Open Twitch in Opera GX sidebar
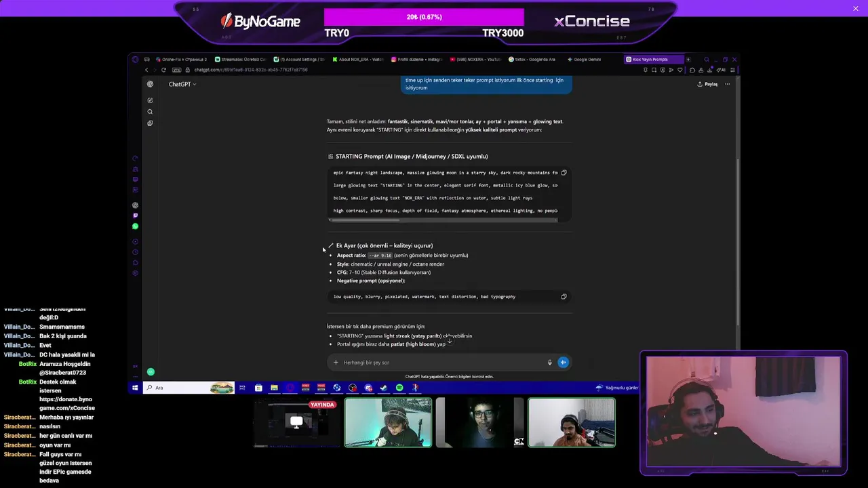868x488 pixels. click(x=135, y=216)
